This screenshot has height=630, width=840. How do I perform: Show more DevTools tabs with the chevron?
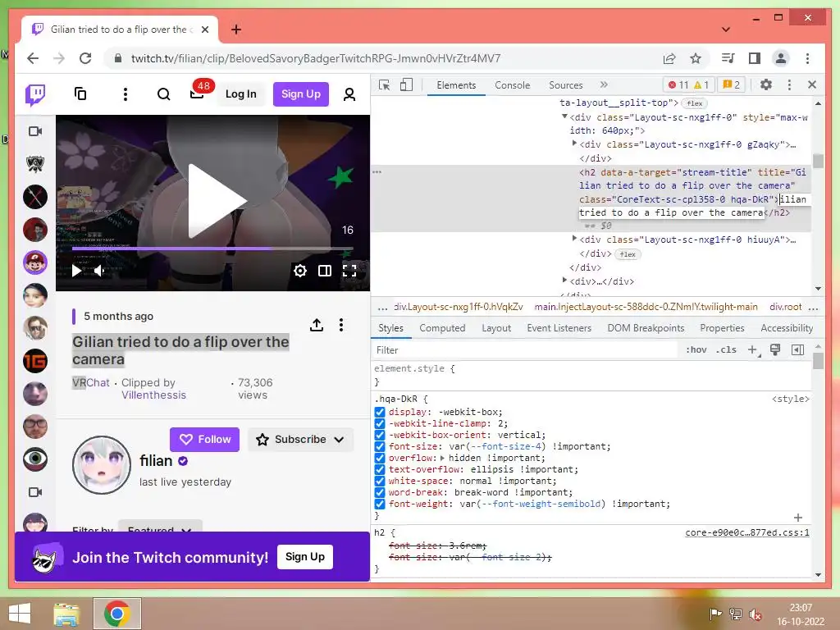pos(604,84)
